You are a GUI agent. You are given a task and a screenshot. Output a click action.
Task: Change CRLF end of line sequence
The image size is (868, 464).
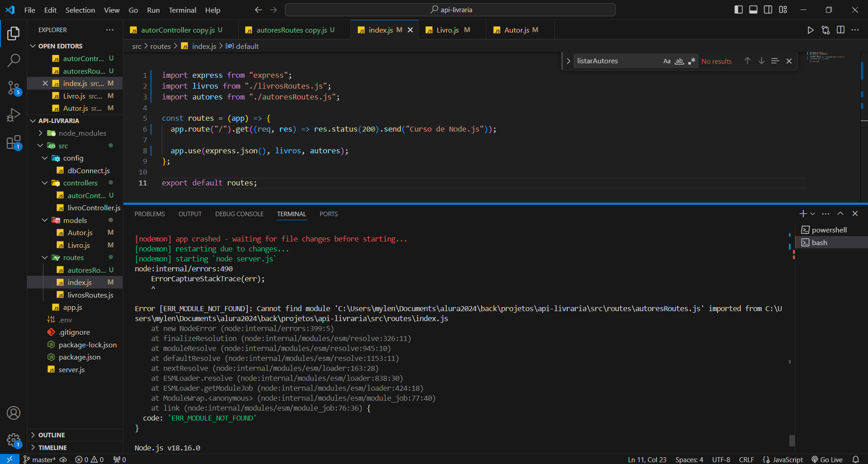click(x=746, y=459)
